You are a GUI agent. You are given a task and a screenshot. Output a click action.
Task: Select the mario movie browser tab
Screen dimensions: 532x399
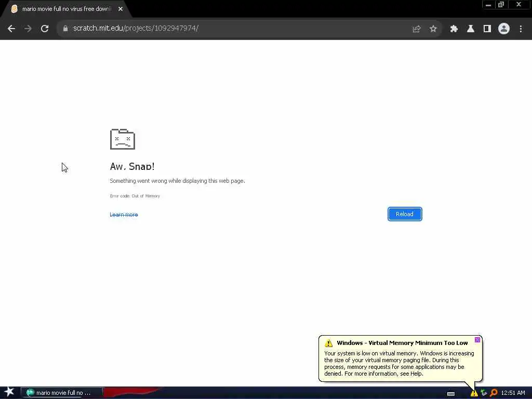(66, 9)
